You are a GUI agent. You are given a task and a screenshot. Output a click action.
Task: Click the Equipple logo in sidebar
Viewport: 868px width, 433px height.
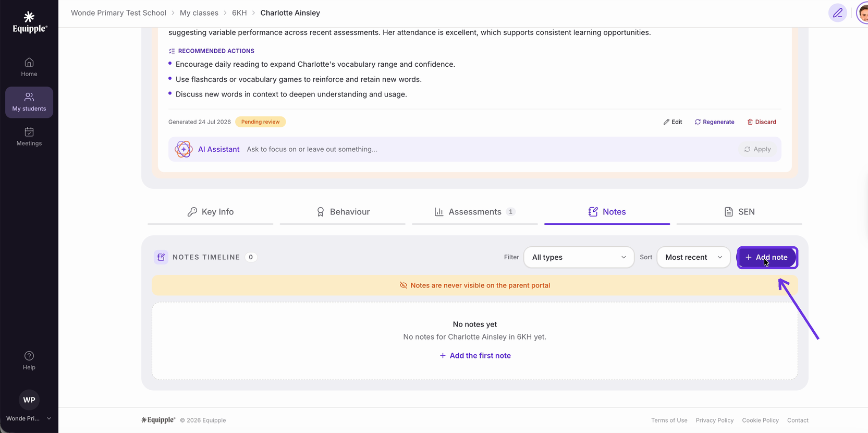coord(29,22)
